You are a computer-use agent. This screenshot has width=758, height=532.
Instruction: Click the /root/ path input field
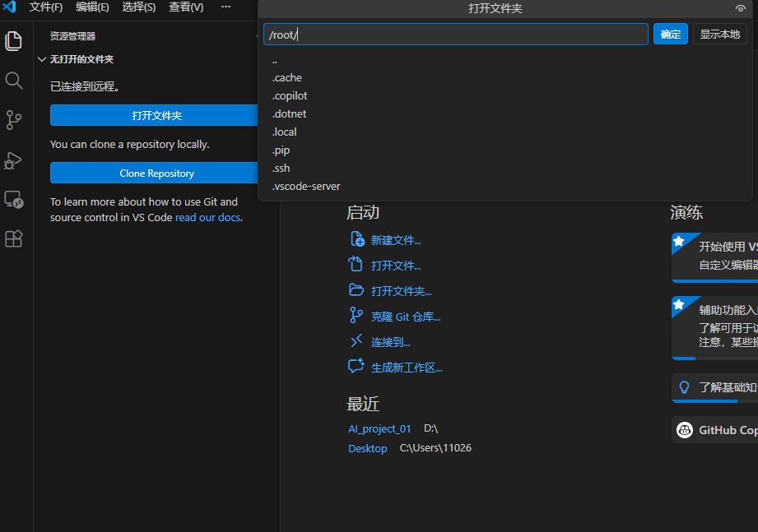pos(456,35)
